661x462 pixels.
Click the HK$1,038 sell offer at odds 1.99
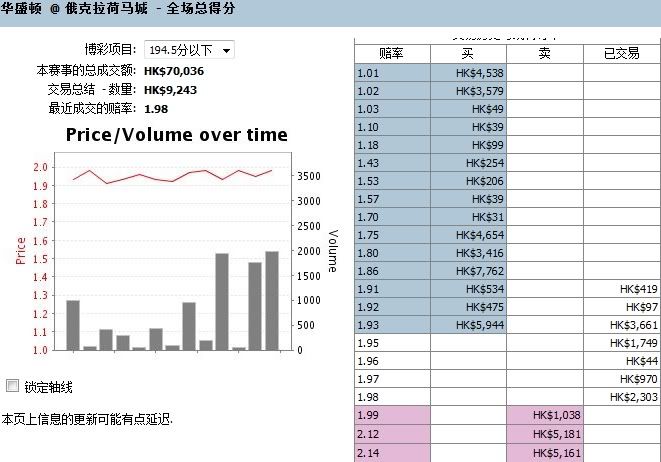544,414
